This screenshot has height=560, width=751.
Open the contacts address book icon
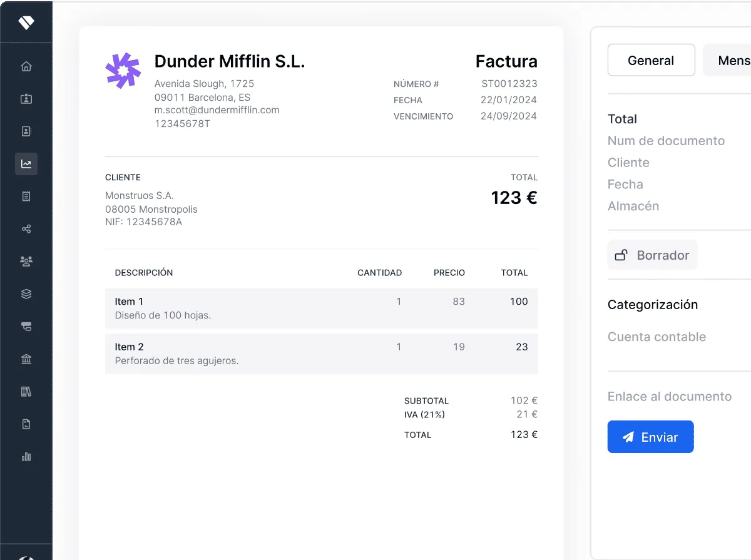pos(26,131)
